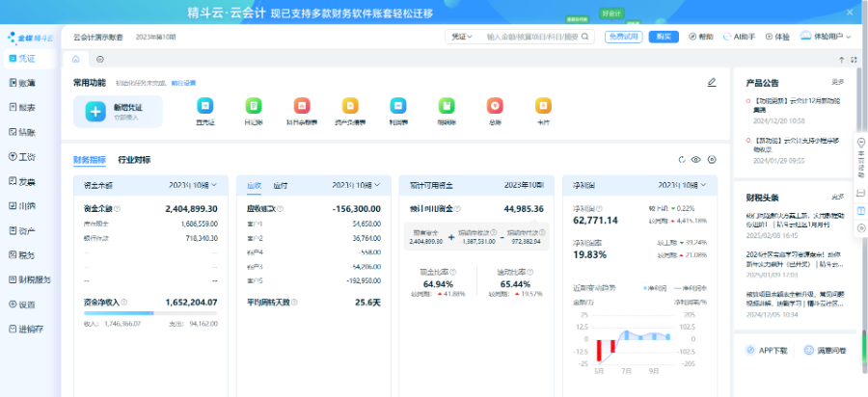Open 卡片 shortcut icon

[x=543, y=106]
